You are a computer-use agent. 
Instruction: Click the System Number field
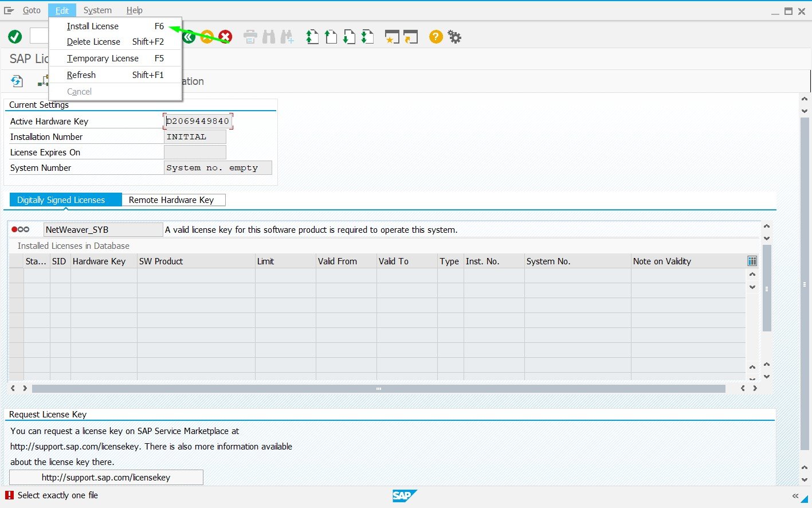[x=218, y=167]
